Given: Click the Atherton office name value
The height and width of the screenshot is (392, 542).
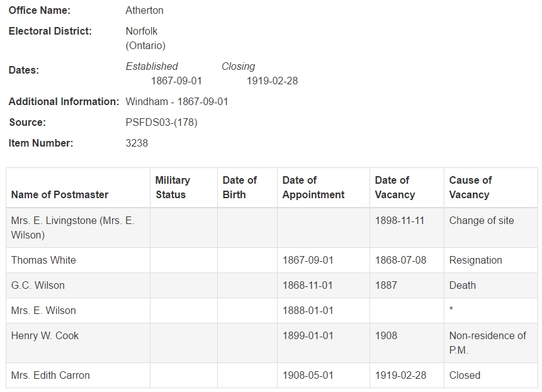Looking at the screenshot, I should (145, 10).
